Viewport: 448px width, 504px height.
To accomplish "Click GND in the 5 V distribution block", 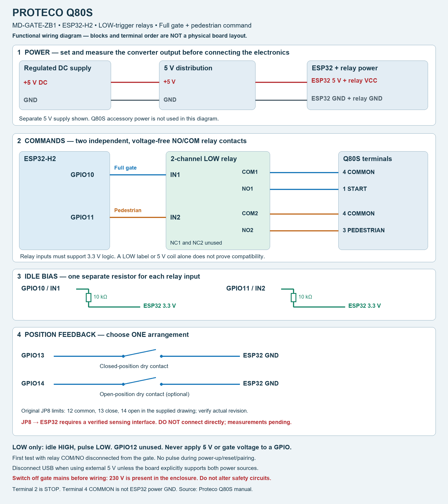I will (170, 100).
